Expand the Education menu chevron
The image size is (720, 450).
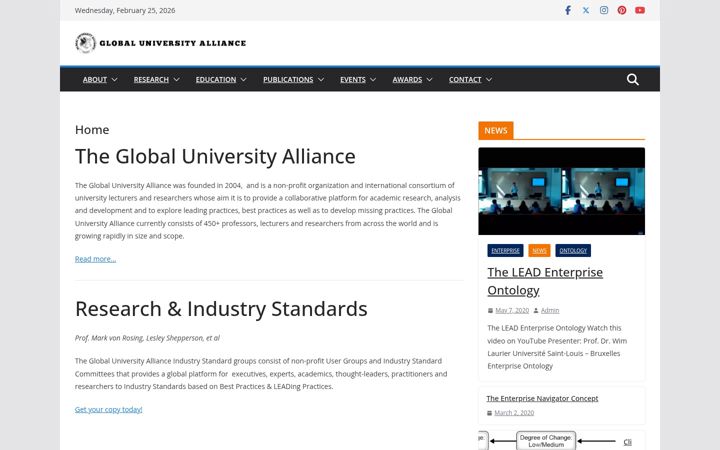[243, 80]
